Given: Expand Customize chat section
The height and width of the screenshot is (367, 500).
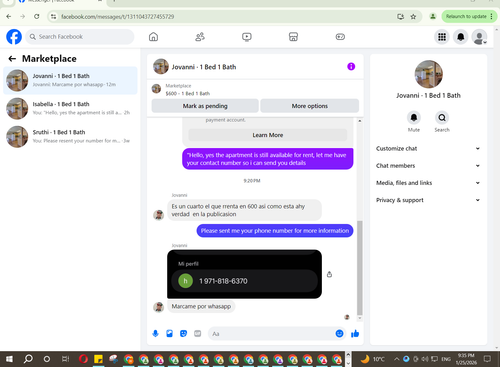Looking at the screenshot, I should 428,148.
